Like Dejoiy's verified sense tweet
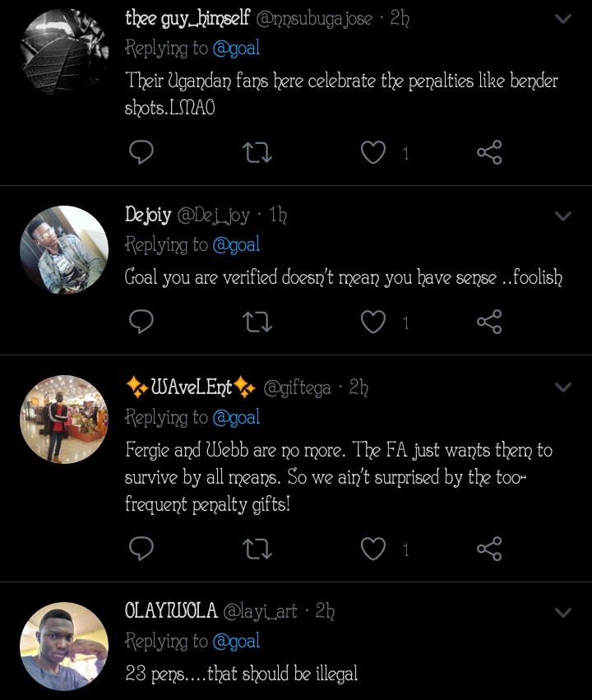Viewport: 592px width, 700px height. coord(374,322)
